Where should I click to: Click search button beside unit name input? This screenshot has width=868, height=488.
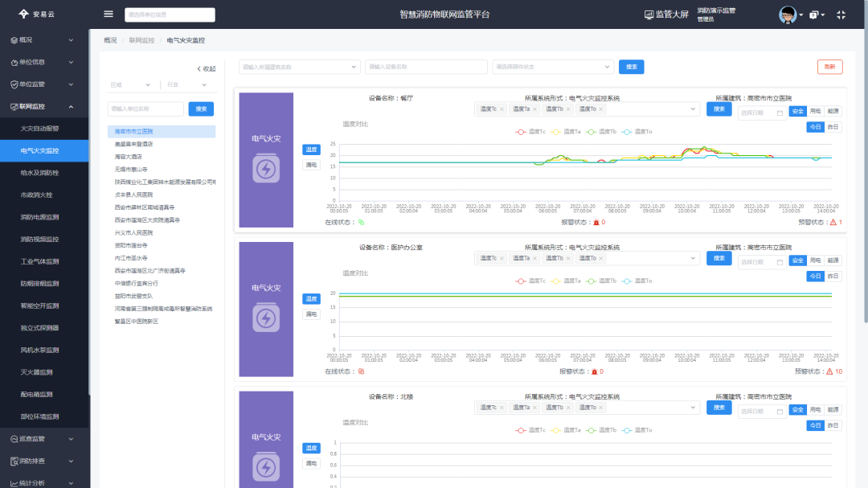201,109
